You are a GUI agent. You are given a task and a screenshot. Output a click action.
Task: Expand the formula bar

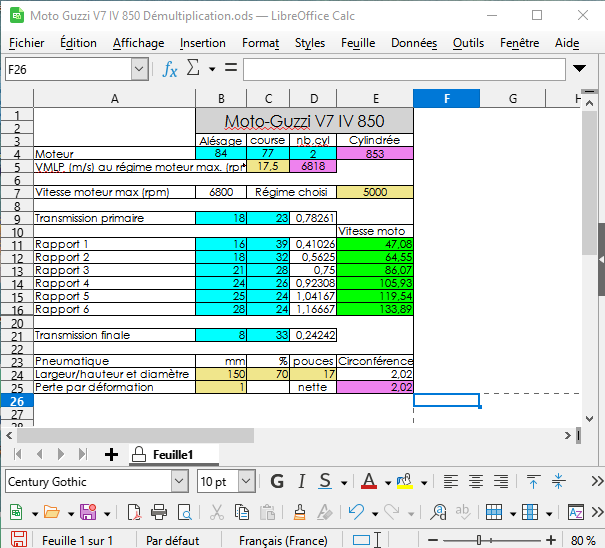click(x=580, y=68)
